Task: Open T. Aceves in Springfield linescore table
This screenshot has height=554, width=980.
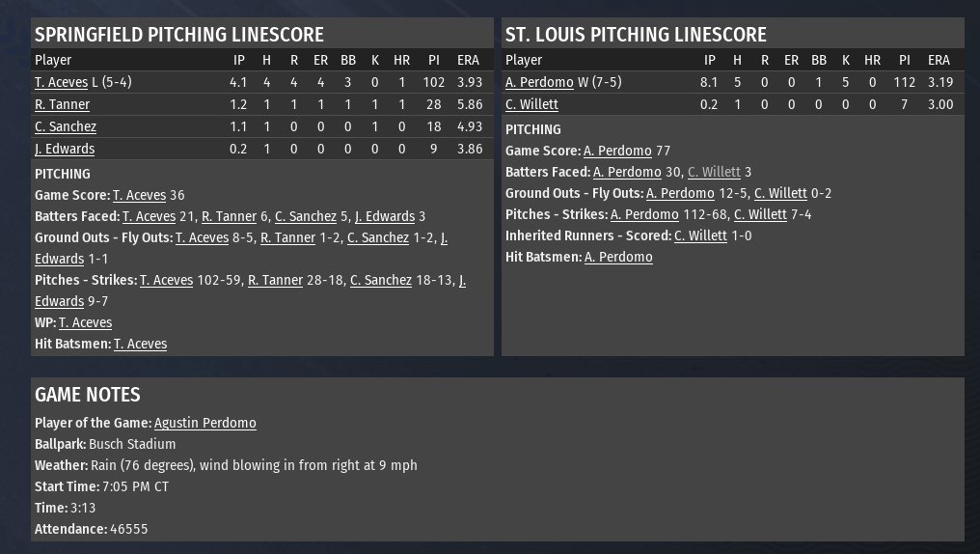Action: point(60,82)
